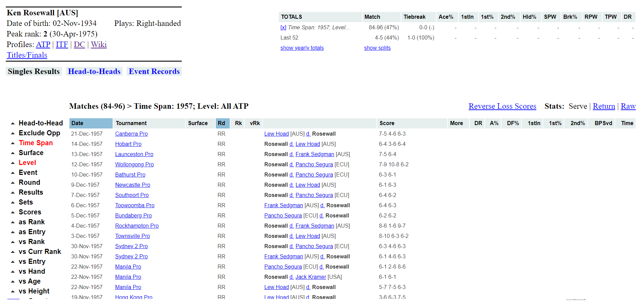Switch stats view to Raw
This screenshot has height=303, width=644.
pyautogui.click(x=628, y=106)
